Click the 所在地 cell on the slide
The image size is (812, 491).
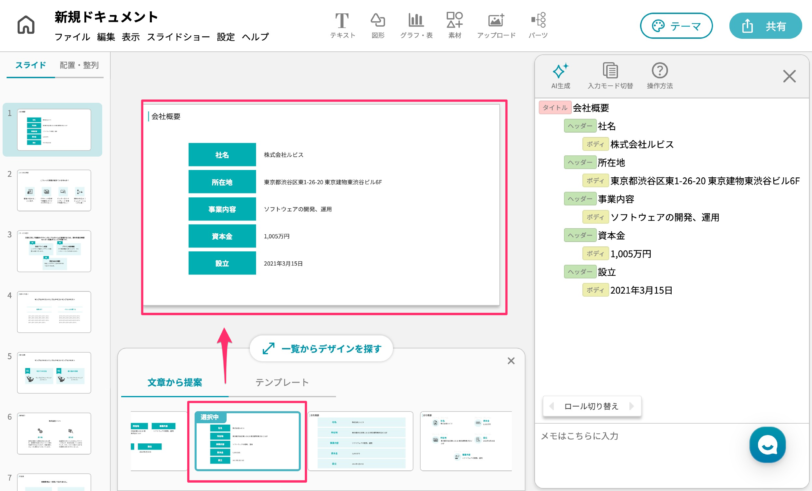click(222, 182)
